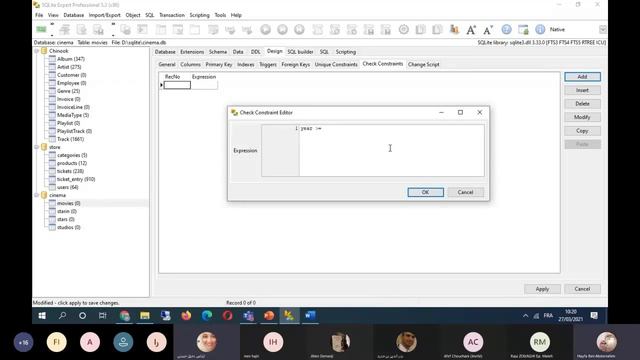Image resolution: width=640 pixels, height=360 pixels.
Task: Select the Track (1661) table
Action: [x=70, y=139]
